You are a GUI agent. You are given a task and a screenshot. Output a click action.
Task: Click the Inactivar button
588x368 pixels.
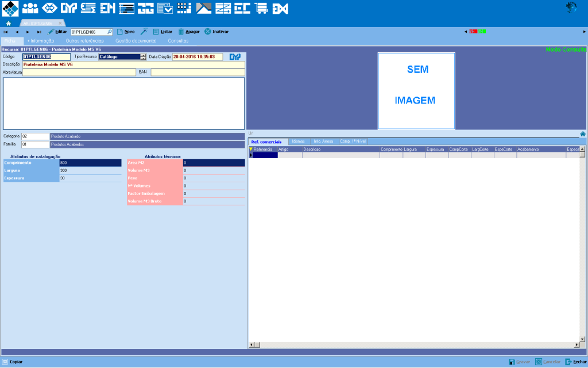216,32
